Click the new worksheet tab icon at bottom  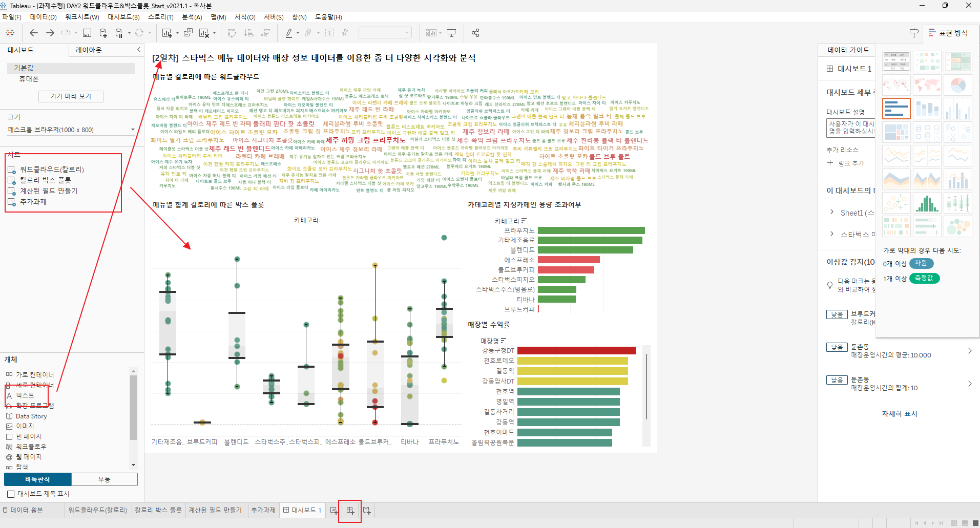[x=334, y=511]
